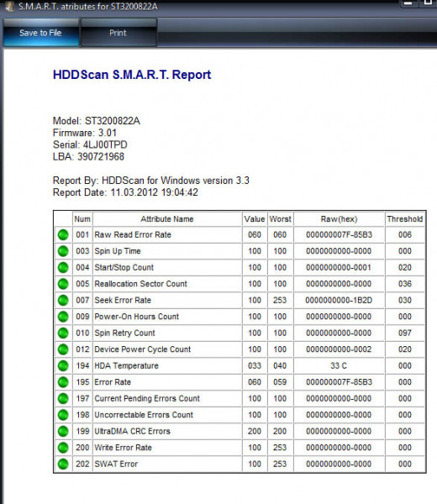Click the green status icon for Seek Error Rate

click(x=63, y=301)
